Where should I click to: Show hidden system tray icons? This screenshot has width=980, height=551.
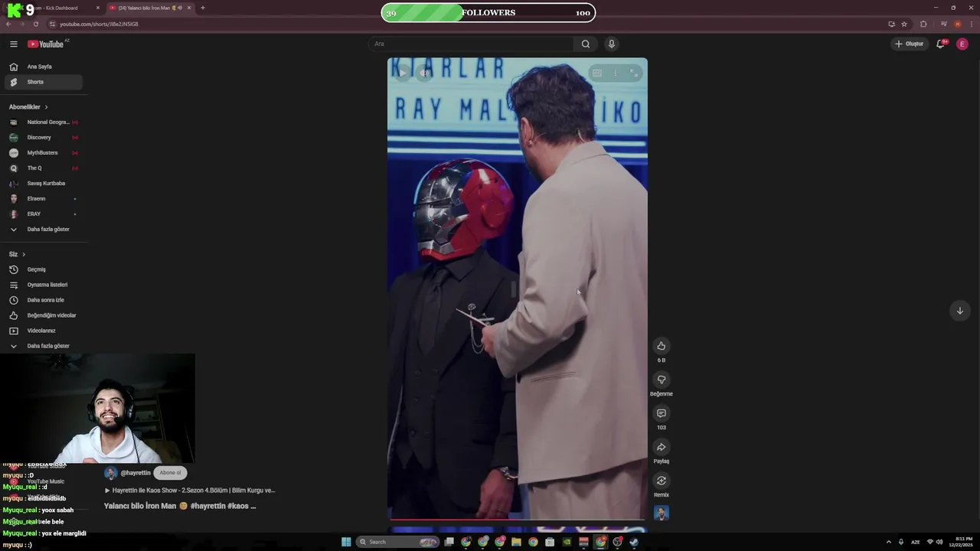[x=888, y=542]
